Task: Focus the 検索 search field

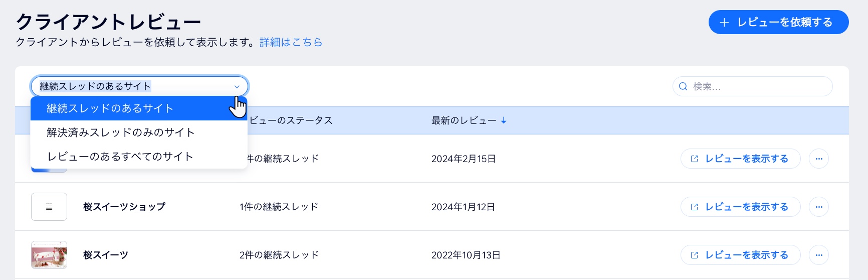Action: coord(752,86)
